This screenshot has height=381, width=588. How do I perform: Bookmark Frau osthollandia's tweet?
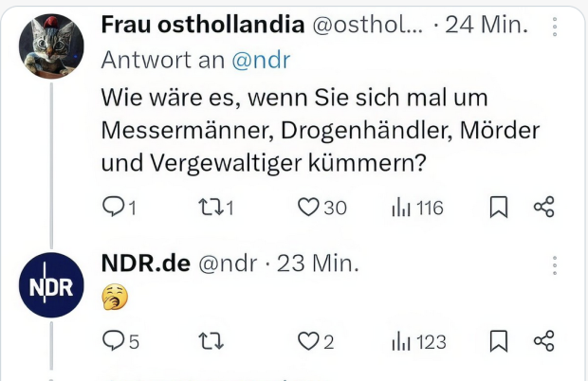point(498,208)
